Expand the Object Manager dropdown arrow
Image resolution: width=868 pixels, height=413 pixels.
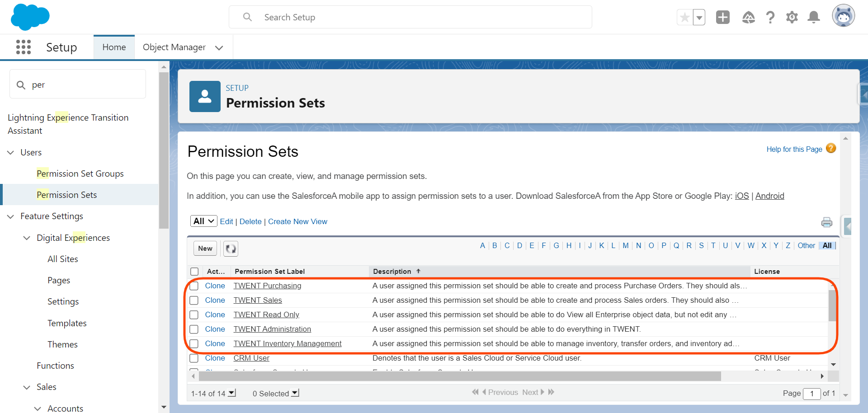[219, 47]
